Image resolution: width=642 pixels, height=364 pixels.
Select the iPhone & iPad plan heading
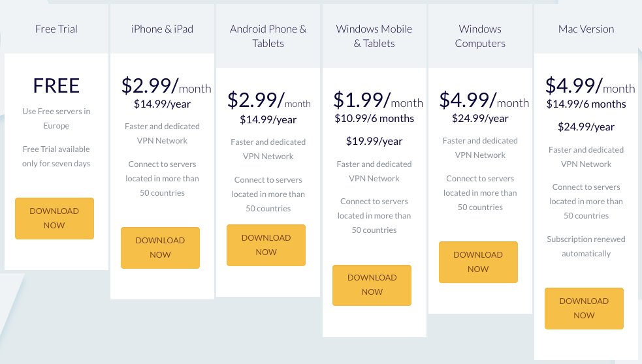[x=162, y=29]
